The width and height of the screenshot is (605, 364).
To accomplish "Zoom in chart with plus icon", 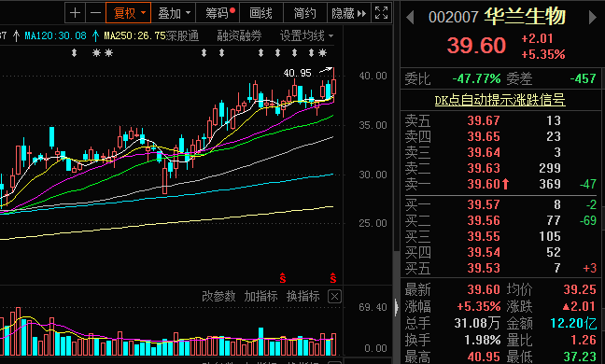I will pyautogui.click(x=75, y=13).
